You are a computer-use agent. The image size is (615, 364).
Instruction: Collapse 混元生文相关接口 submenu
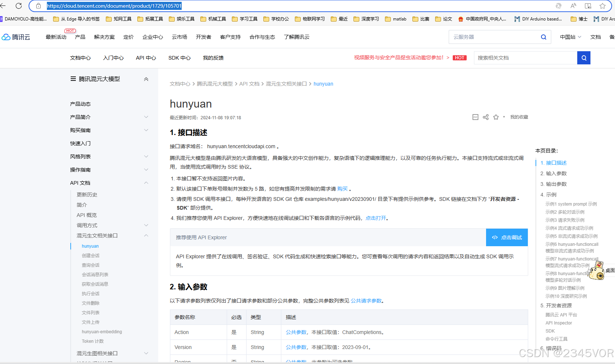pos(146,236)
